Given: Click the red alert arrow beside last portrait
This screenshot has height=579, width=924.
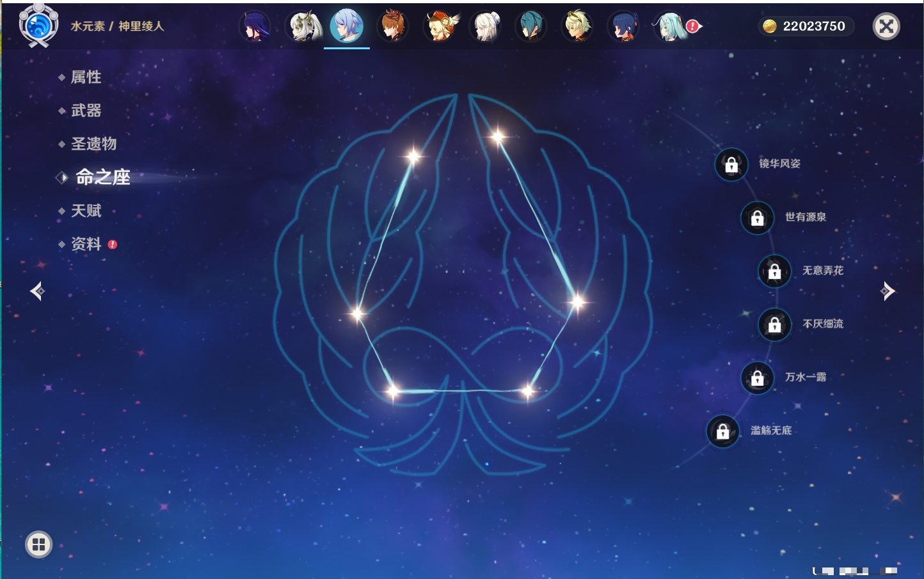Looking at the screenshot, I should point(694,26).
